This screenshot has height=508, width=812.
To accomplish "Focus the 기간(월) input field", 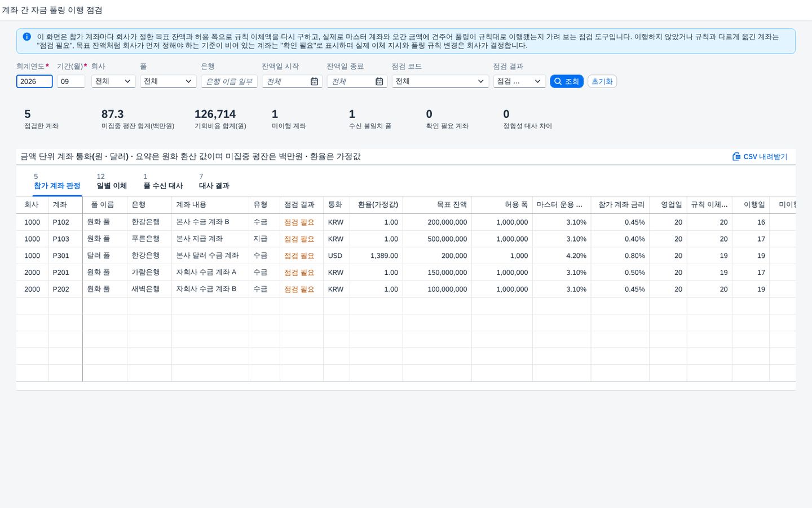I will 71,81.
